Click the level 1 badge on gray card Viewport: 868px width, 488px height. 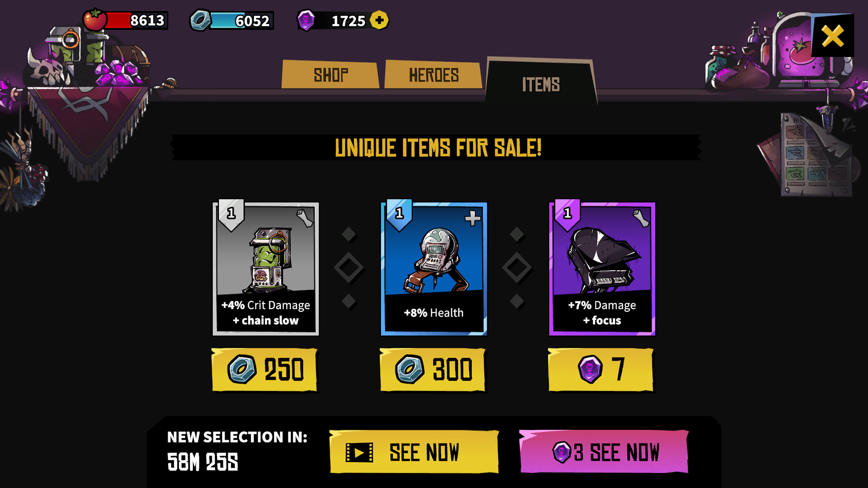[x=231, y=214]
